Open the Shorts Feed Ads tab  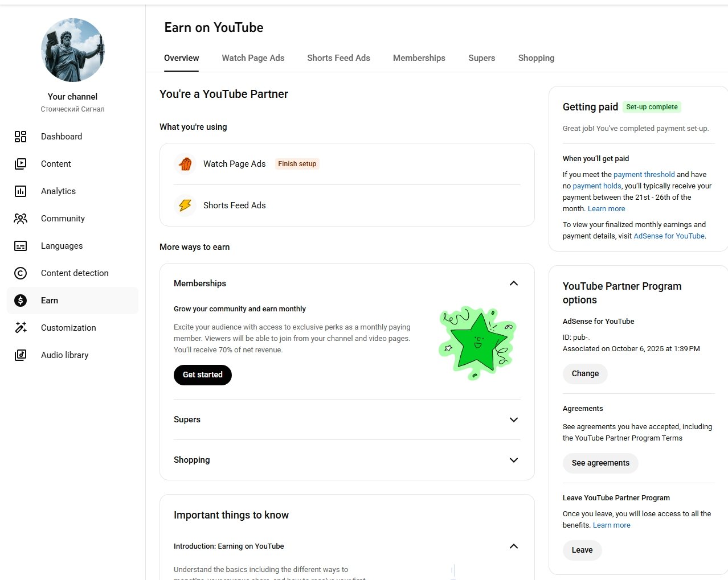pyautogui.click(x=338, y=58)
